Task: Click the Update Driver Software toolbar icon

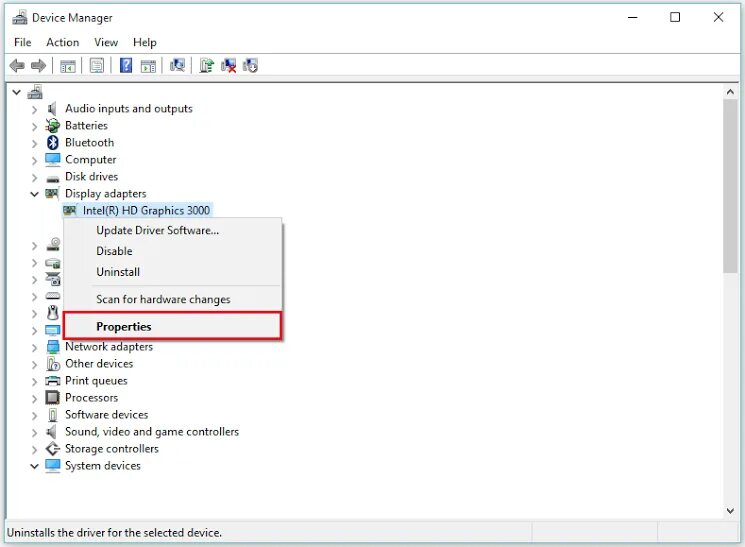Action: tap(206, 65)
